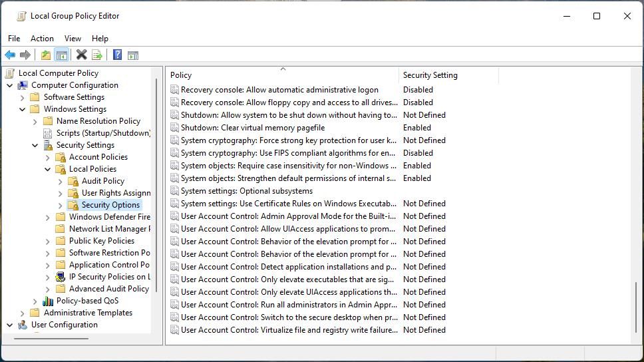
Task: Expand the Administrative Templates node
Action: [23, 313]
